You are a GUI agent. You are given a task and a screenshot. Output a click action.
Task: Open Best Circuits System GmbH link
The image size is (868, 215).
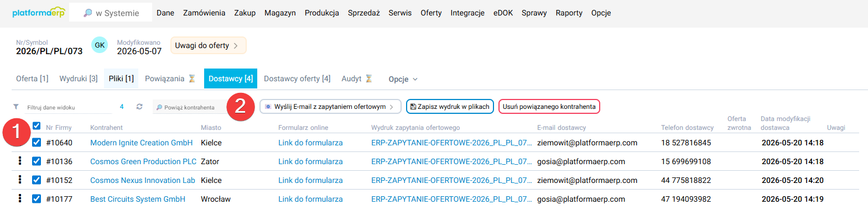pyautogui.click(x=138, y=199)
